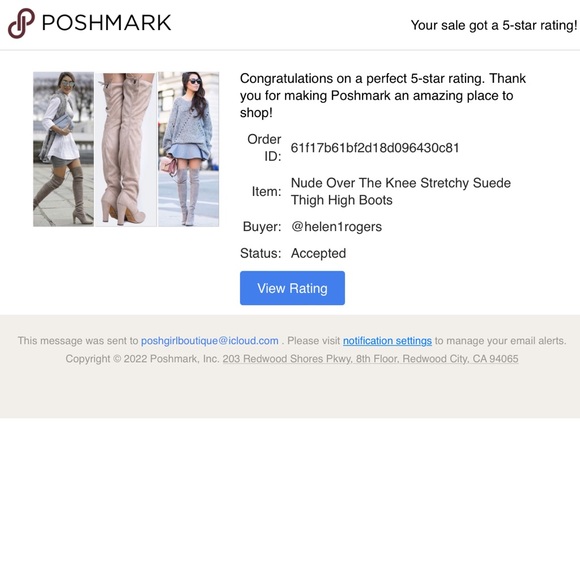Click the Order ID label
The width and height of the screenshot is (580, 580).
click(x=264, y=148)
